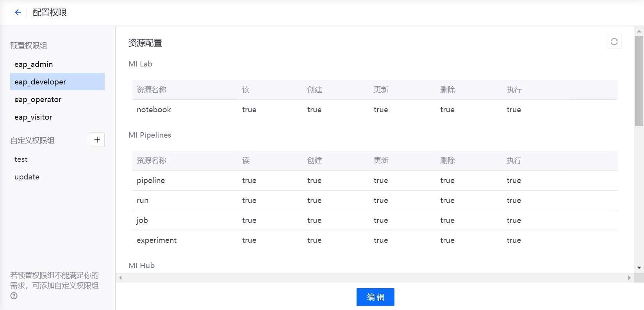Viewport: 644px width, 310px height.
Task: Click notebook row 执行 value true
Action: point(514,109)
